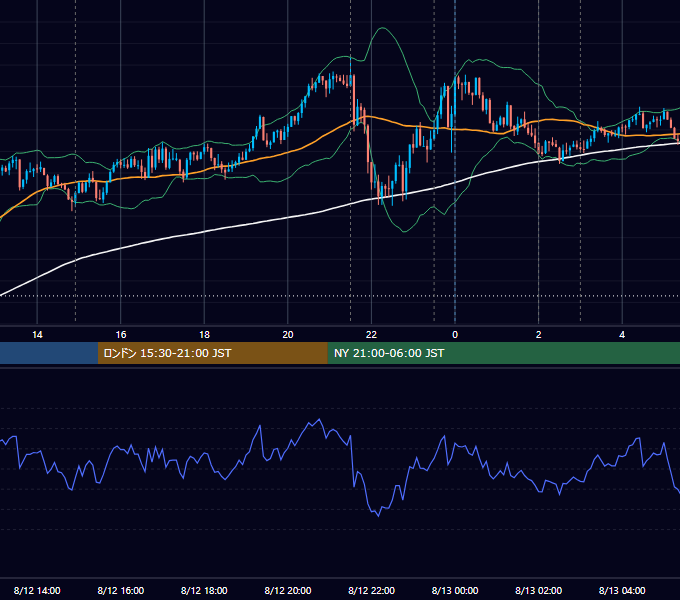Click time axis label 22
This screenshot has height=600, width=680.
click(371, 335)
